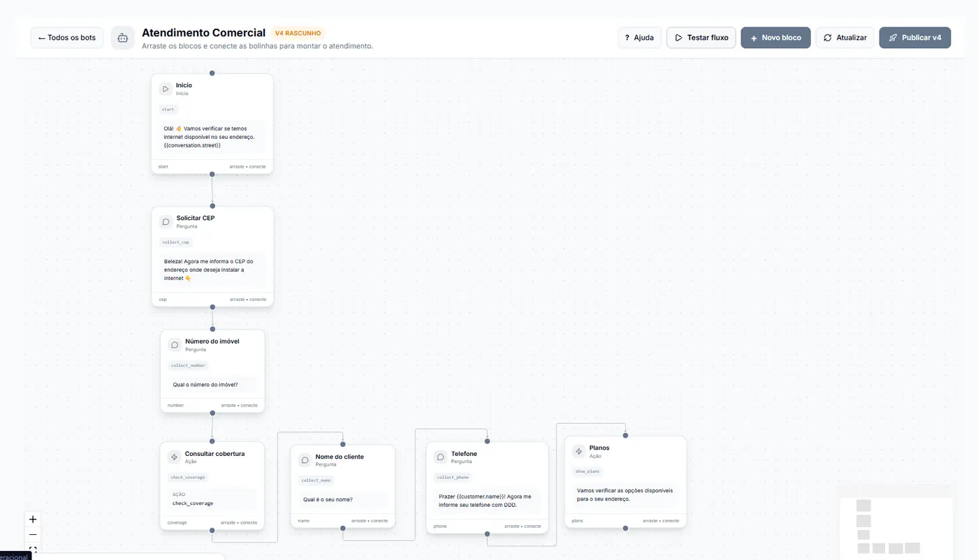
Task: Click the top input handle of Telefone block
Action: pos(488,441)
